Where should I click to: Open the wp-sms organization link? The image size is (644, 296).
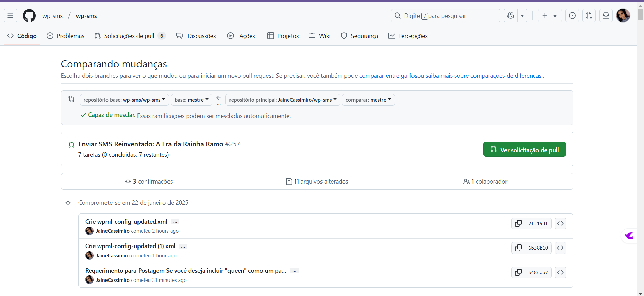pyautogui.click(x=53, y=16)
